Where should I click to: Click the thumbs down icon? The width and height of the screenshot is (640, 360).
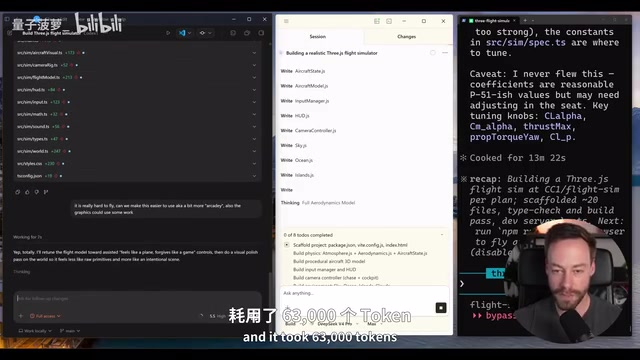point(36,192)
